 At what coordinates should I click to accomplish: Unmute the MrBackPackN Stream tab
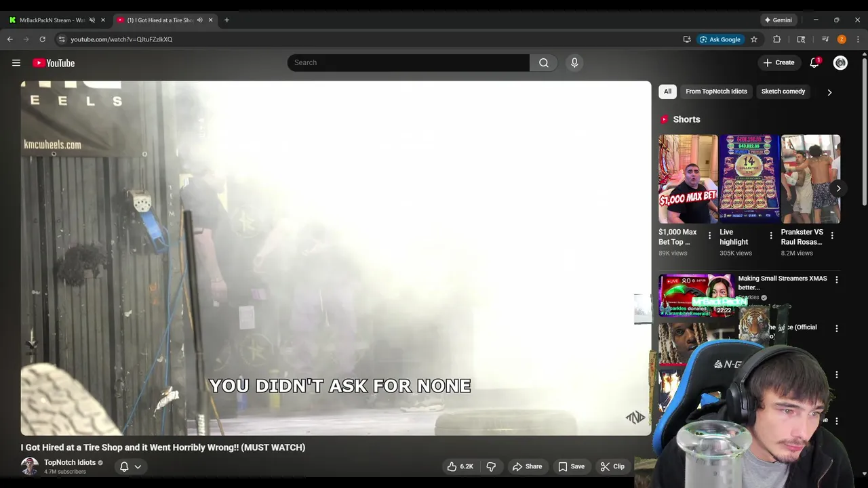92,20
